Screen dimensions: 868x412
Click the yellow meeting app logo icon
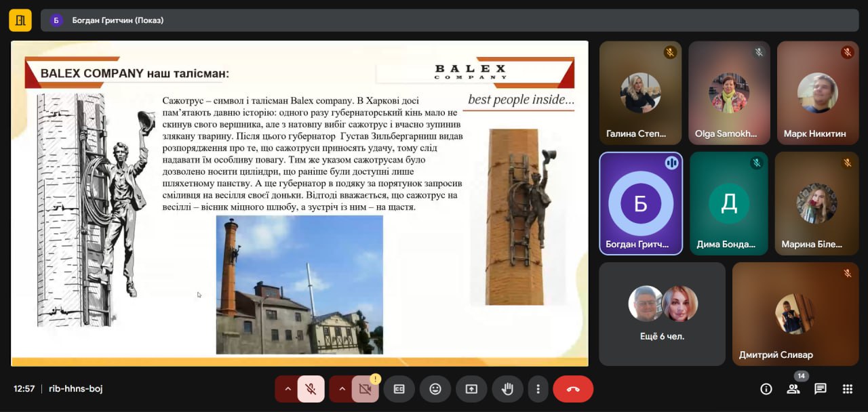click(x=20, y=20)
